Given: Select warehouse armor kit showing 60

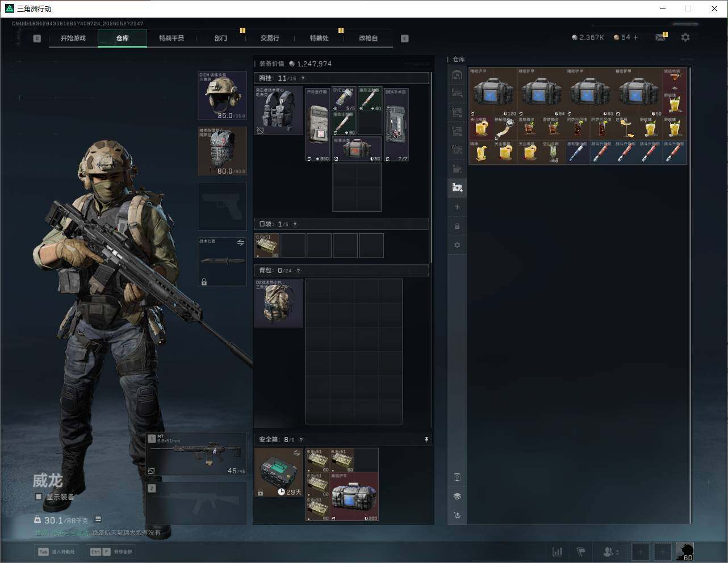Looking at the screenshot, I should pyautogui.click(x=590, y=92).
